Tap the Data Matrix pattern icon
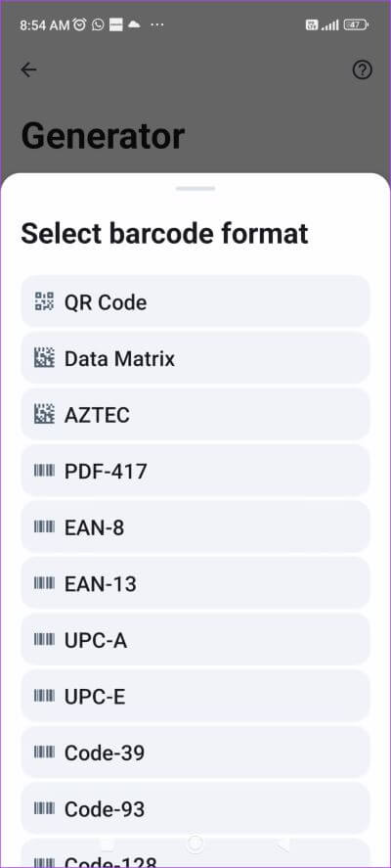This screenshot has width=391, height=868. (x=44, y=358)
